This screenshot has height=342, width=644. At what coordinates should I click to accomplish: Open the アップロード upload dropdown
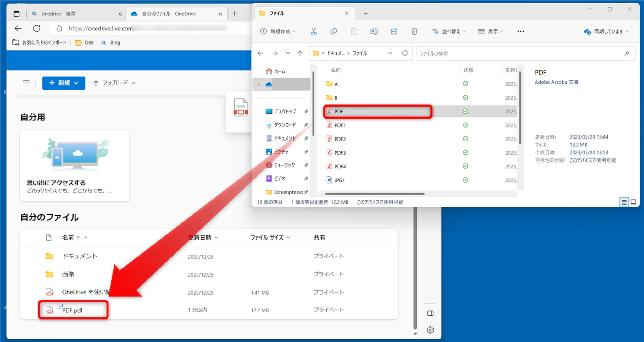click(114, 83)
